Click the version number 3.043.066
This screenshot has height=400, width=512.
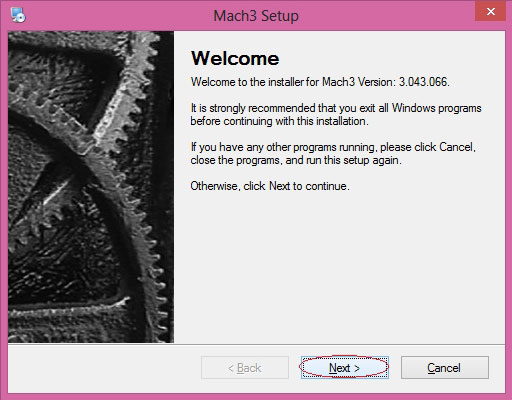click(x=424, y=82)
